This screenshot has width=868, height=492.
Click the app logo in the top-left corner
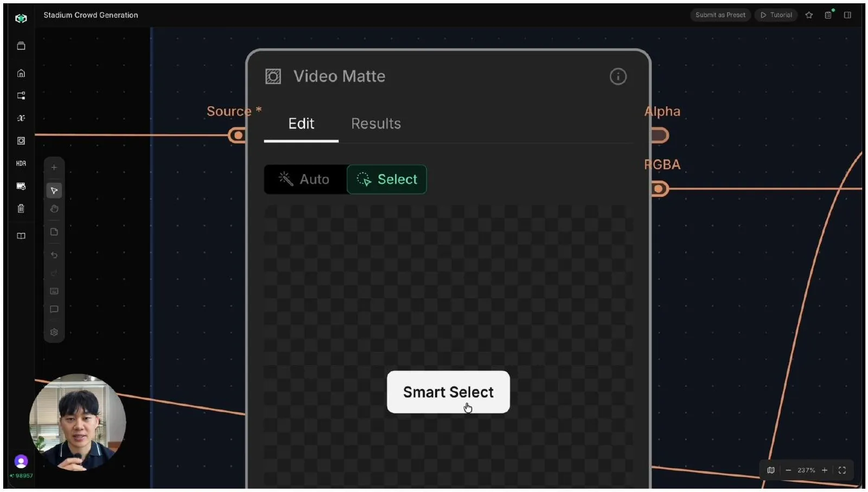[21, 18]
